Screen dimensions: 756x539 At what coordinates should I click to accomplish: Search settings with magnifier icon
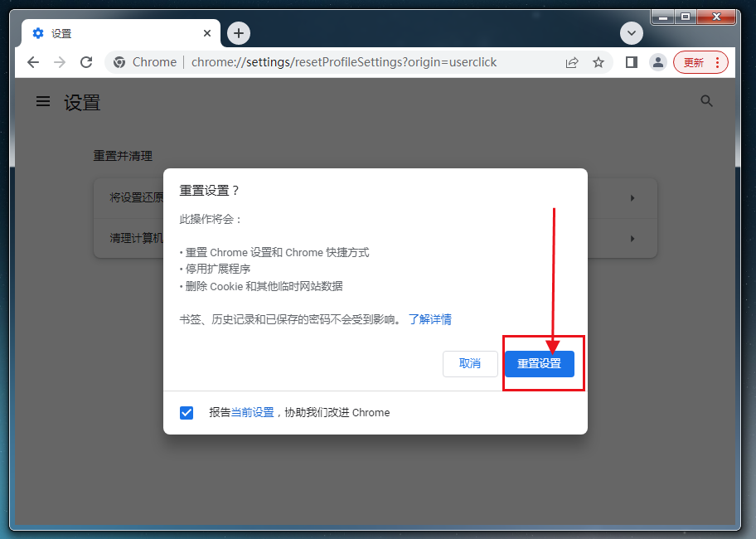coord(706,101)
